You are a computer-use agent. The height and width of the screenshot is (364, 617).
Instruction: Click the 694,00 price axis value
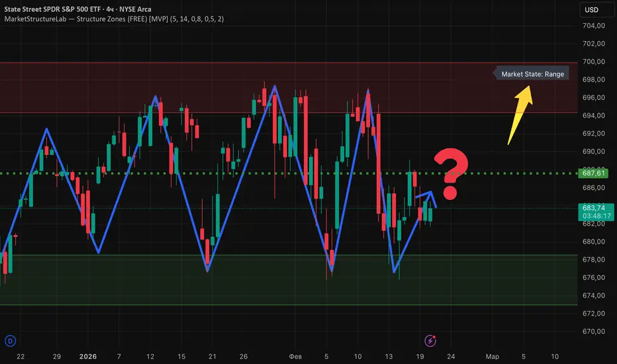click(x=593, y=115)
